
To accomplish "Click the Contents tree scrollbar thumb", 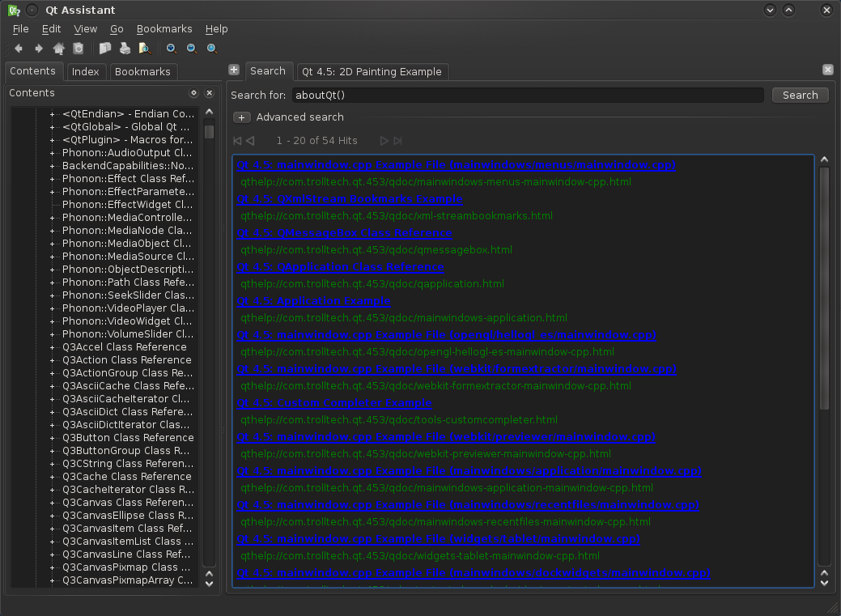I will coord(209,131).
